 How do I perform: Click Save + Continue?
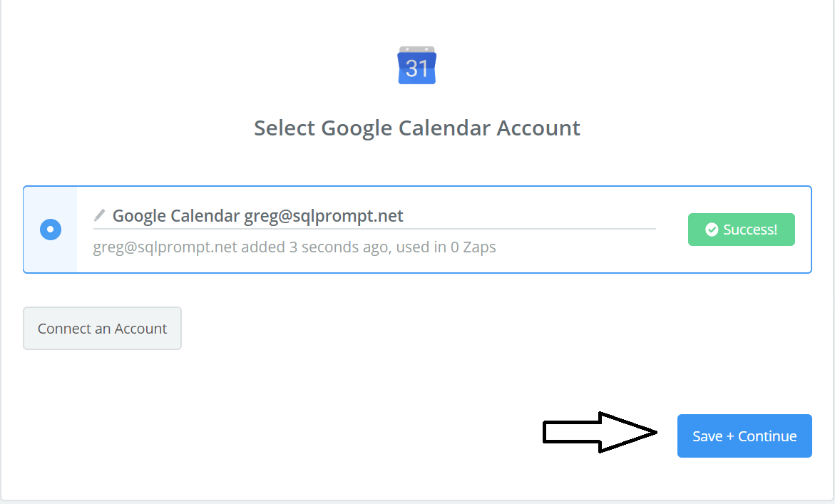pyautogui.click(x=744, y=436)
